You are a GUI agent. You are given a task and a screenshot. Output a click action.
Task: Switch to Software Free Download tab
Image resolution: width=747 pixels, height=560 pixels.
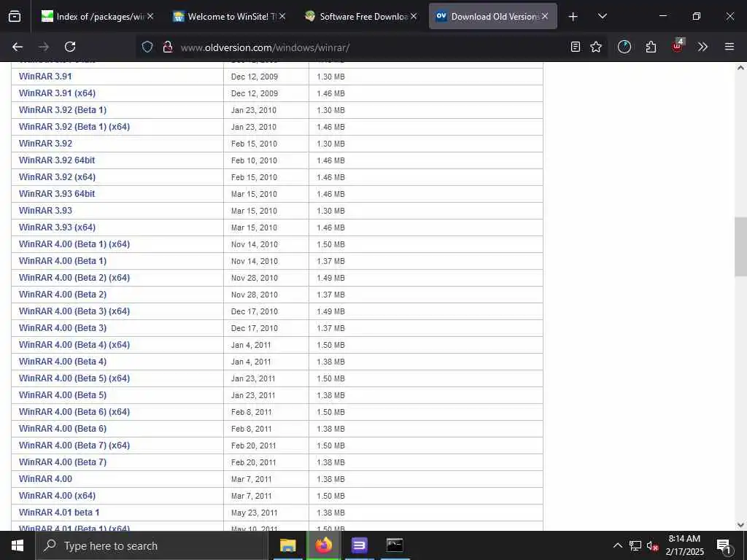pos(360,16)
